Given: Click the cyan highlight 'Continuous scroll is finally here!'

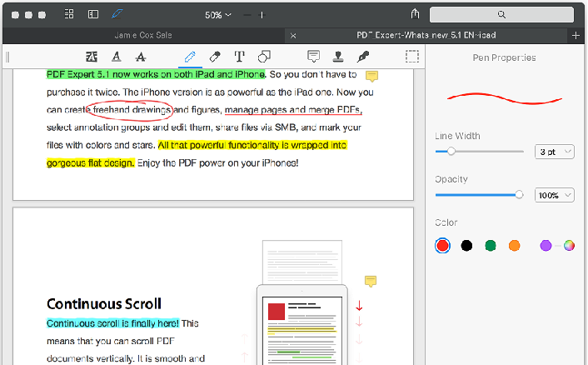Looking at the screenshot, I should point(113,323).
